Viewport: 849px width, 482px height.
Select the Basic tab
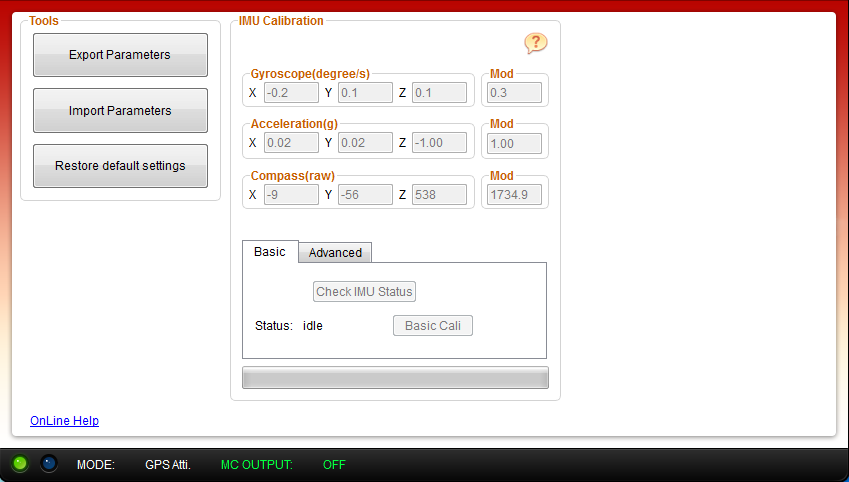(x=270, y=252)
